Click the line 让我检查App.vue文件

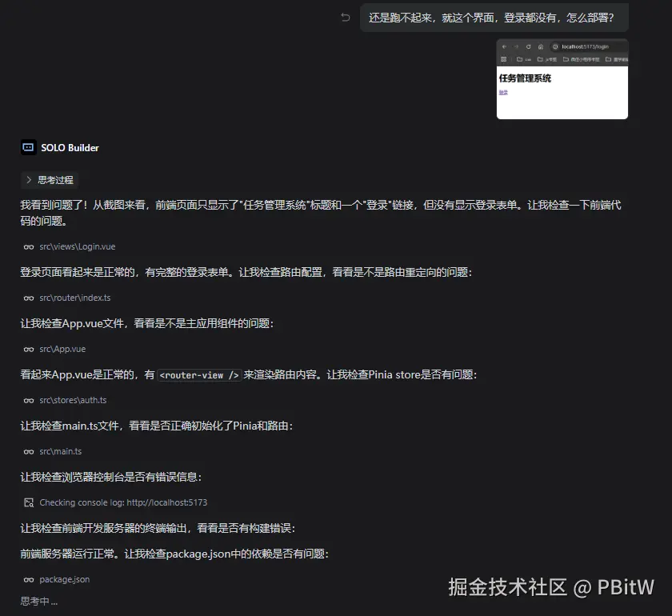(147, 323)
